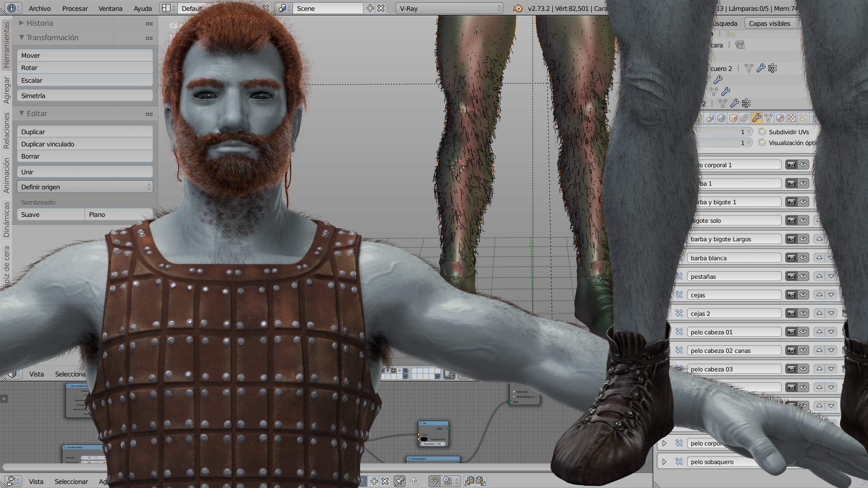868x488 pixels.
Task: Hide barba blanca in viewport via eye
Action: click(x=803, y=258)
